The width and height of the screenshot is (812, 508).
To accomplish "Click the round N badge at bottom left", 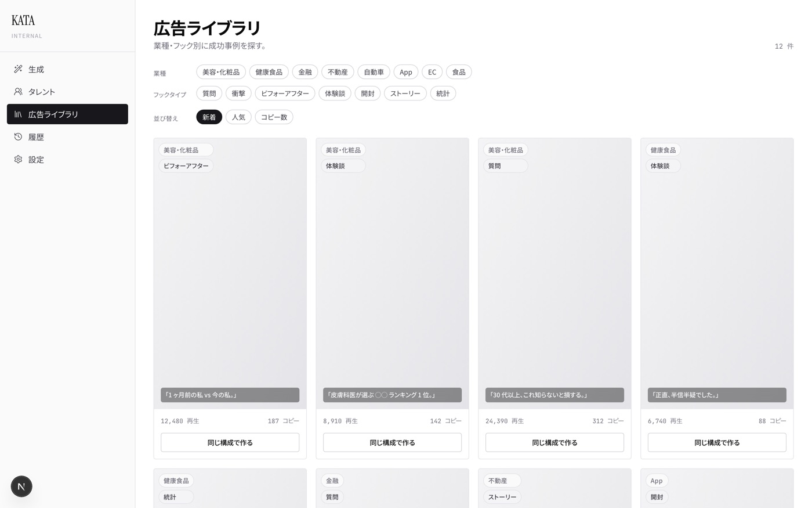I will point(21,487).
